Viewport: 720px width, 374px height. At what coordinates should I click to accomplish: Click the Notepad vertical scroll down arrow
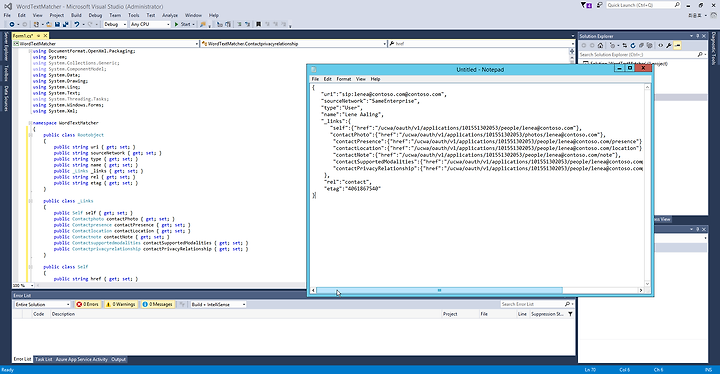[x=647, y=283]
